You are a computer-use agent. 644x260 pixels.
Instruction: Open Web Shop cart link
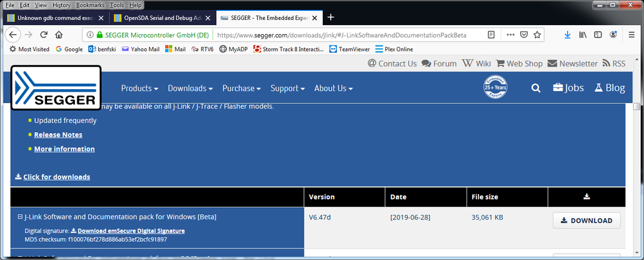click(x=519, y=64)
